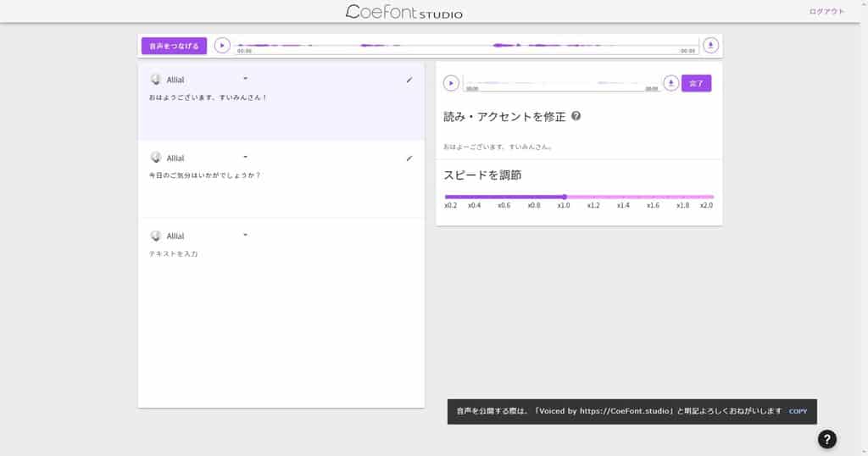This screenshot has height=456, width=868.
Task: Play the single line audio in editor panel
Action: point(451,83)
